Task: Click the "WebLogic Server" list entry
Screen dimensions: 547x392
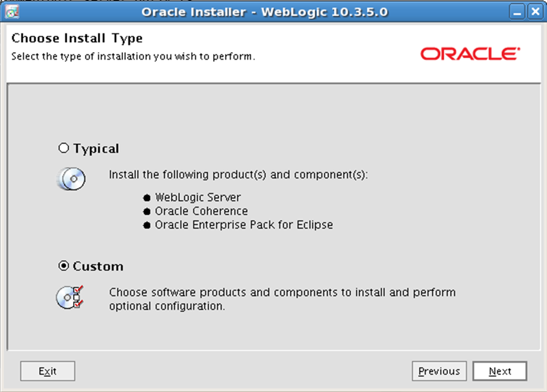Action: point(198,197)
